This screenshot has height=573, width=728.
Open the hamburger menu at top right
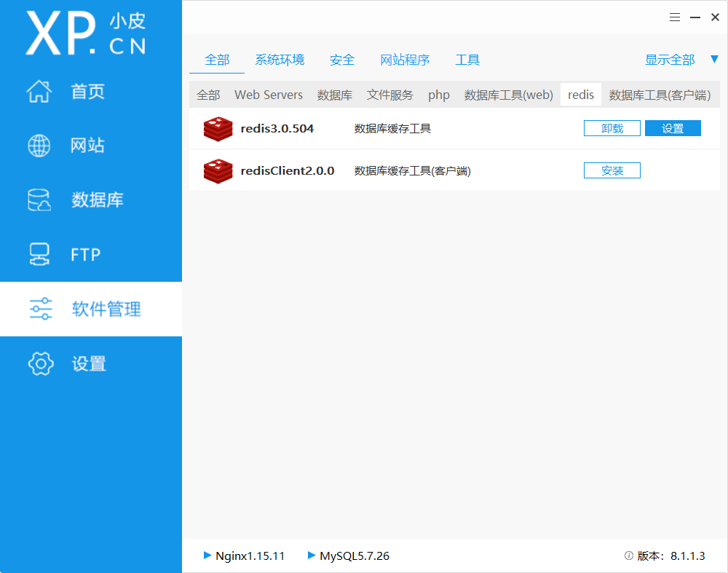674,17
